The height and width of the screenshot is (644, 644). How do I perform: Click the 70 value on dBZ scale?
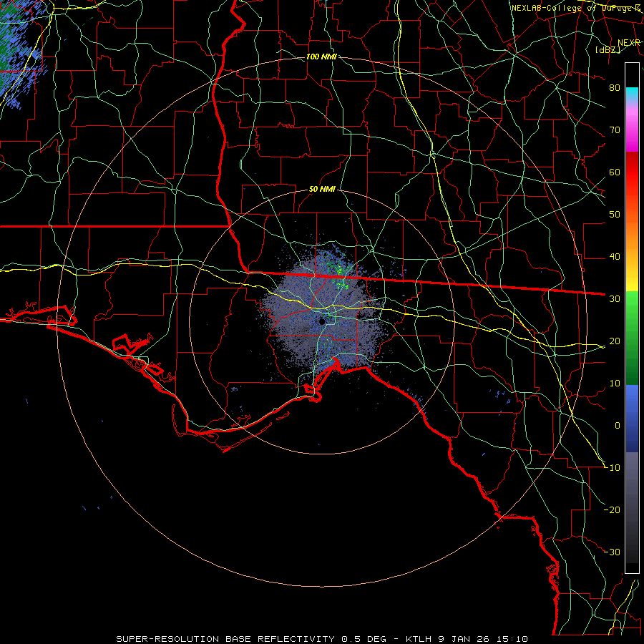(x=615, y=130)
